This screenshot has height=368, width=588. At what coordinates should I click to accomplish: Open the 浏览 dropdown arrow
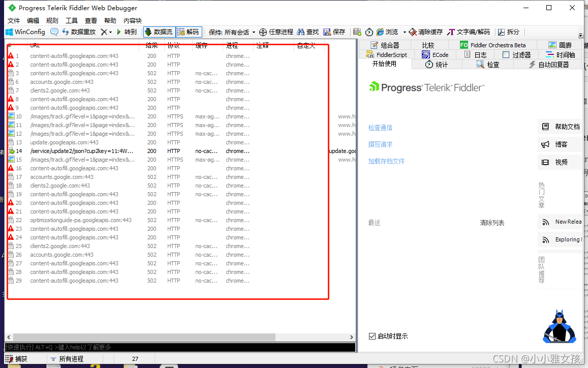pos(404,32)
